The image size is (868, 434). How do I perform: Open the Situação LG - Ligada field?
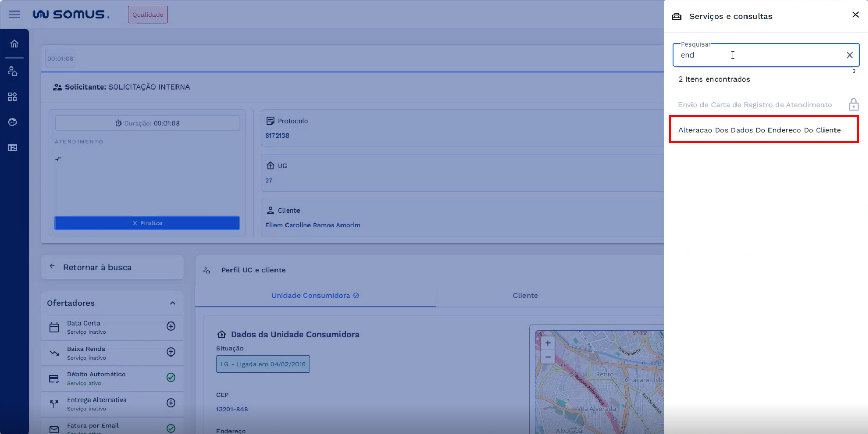263,364
